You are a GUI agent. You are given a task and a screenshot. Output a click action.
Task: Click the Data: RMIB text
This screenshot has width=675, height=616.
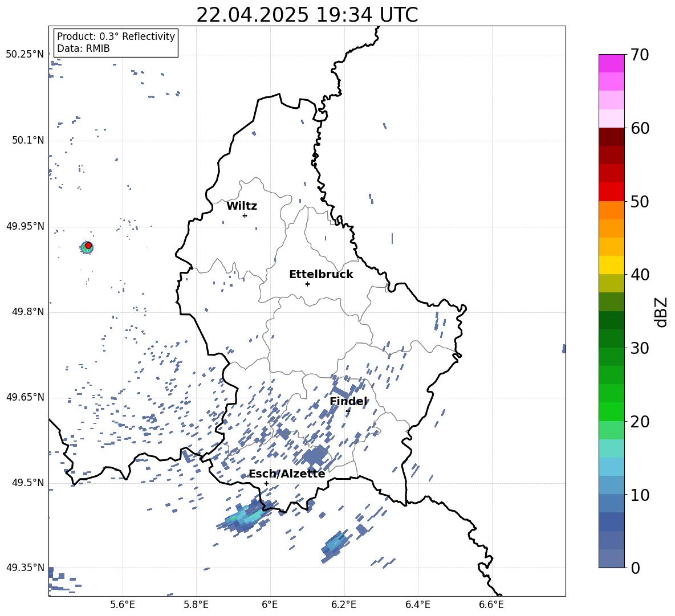[x=83, y=48]
